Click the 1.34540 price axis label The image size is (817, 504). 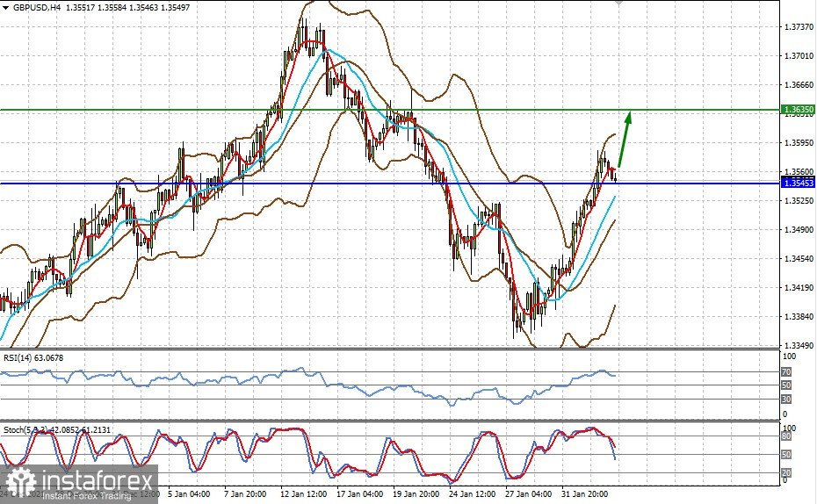point(799,258)
